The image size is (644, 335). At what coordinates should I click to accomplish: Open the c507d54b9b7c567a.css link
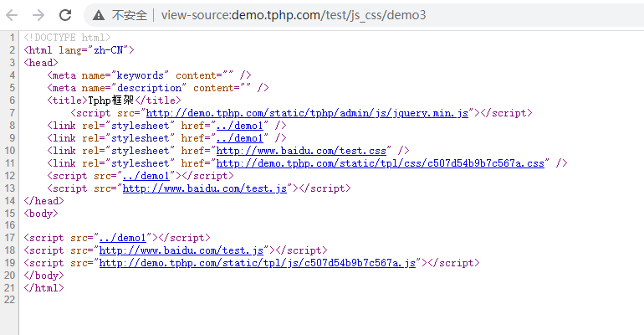380,163
